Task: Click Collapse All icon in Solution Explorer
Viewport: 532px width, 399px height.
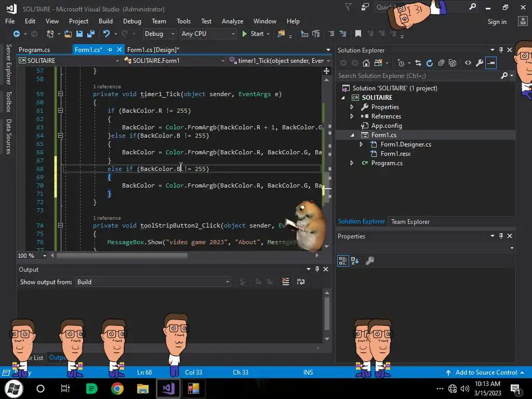Action: (441, 63)
